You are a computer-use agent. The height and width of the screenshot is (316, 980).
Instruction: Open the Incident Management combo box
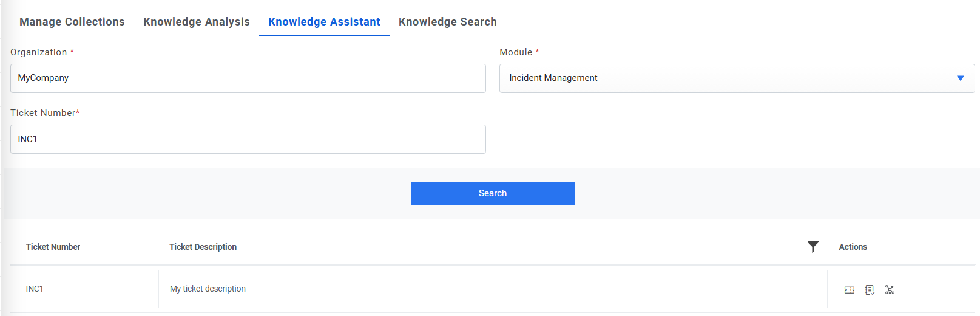[728, 78]
